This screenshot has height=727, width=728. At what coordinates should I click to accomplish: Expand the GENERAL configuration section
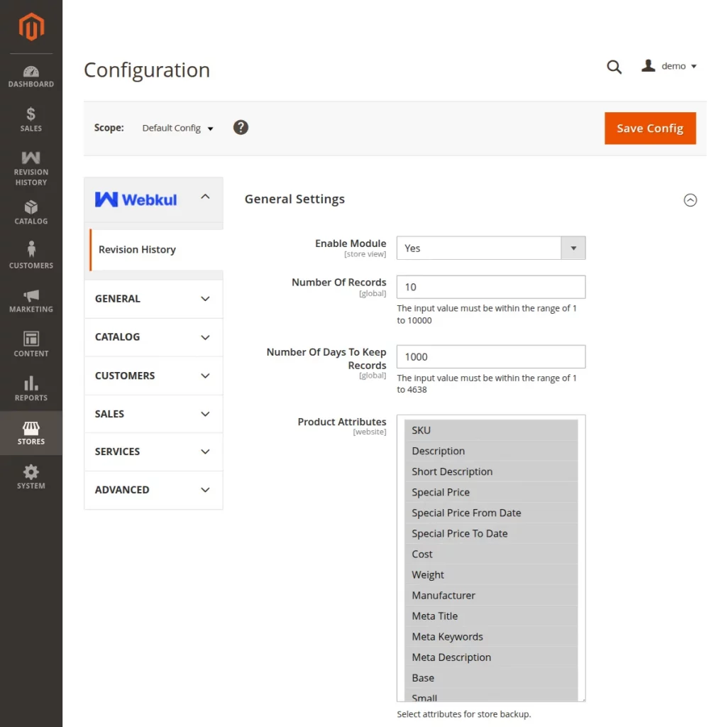coord(153,299)
